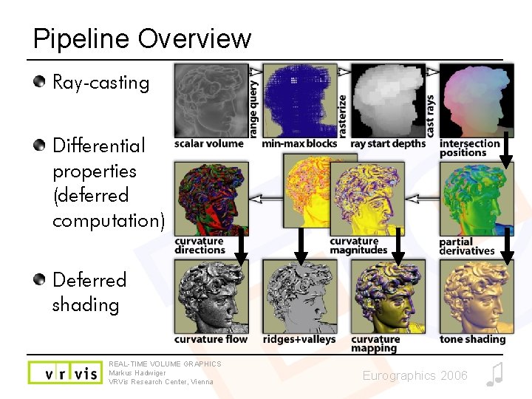Screen dimensions: 532x399
Task: Click the Differential properties bullet text
Action: (x=109, y=183)
